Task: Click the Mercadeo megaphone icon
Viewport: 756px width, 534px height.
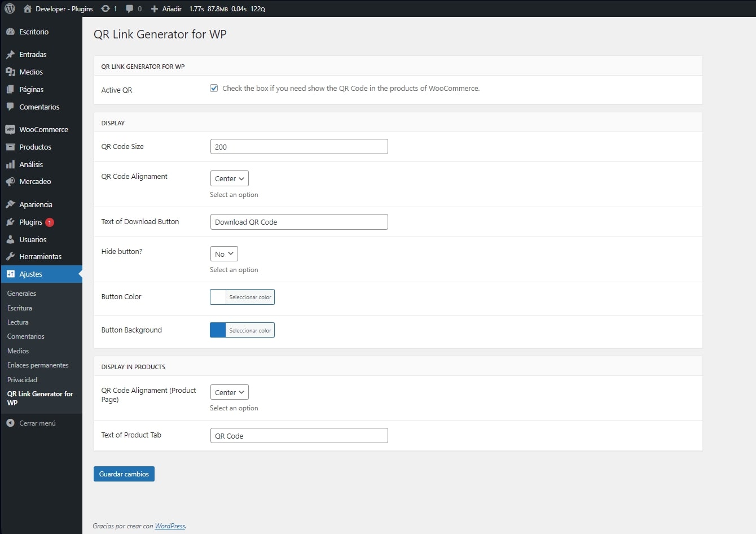Action: [10, 181]
